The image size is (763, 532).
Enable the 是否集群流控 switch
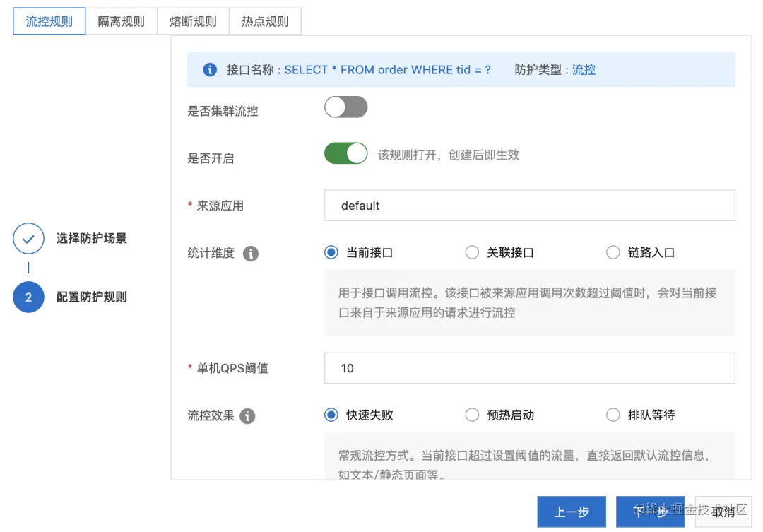click(346, 107)
